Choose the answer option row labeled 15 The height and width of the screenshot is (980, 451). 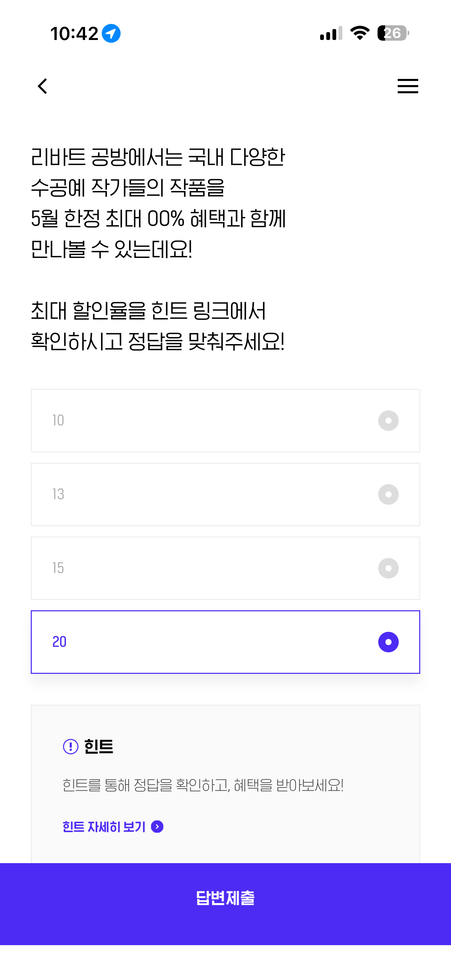[x=225, y=568]
